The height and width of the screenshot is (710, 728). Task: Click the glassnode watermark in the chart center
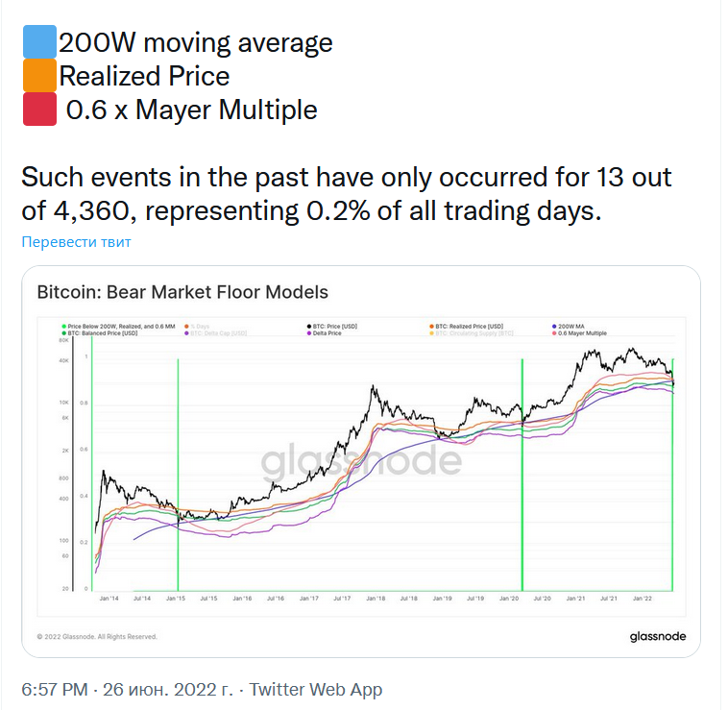[x=361, y=461]
